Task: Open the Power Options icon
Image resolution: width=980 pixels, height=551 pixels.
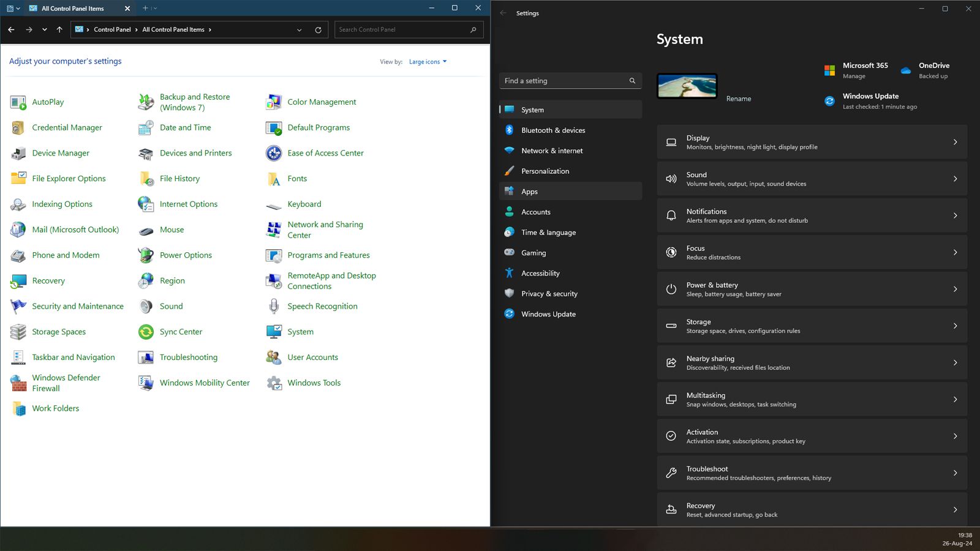Action: [x=146, y=255]
